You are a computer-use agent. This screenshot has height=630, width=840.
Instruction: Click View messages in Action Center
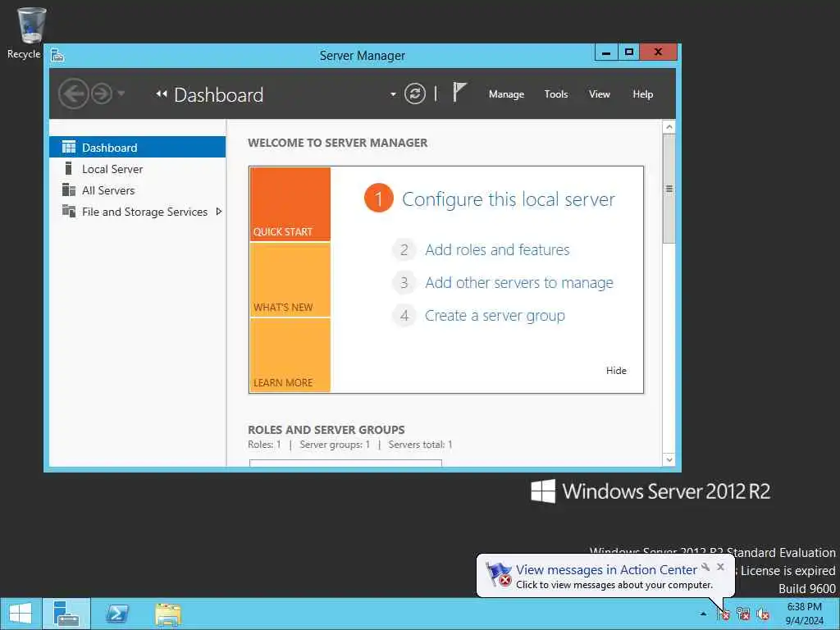click(x=606, y=569)
